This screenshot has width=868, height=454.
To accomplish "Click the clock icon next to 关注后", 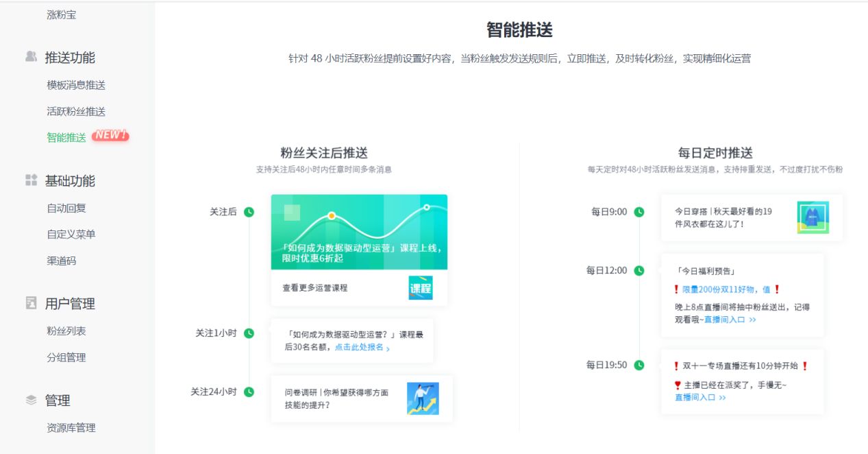I will point(249,212).
